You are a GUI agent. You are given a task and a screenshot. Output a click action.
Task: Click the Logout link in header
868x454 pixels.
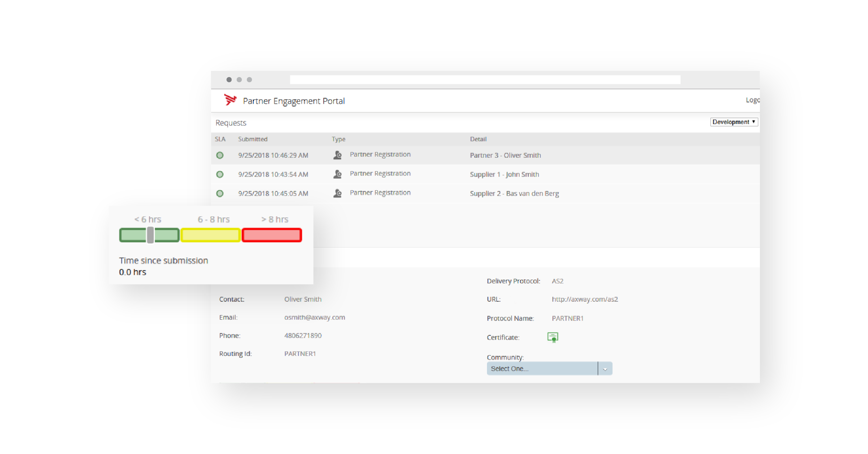click(x=753, y=100)
